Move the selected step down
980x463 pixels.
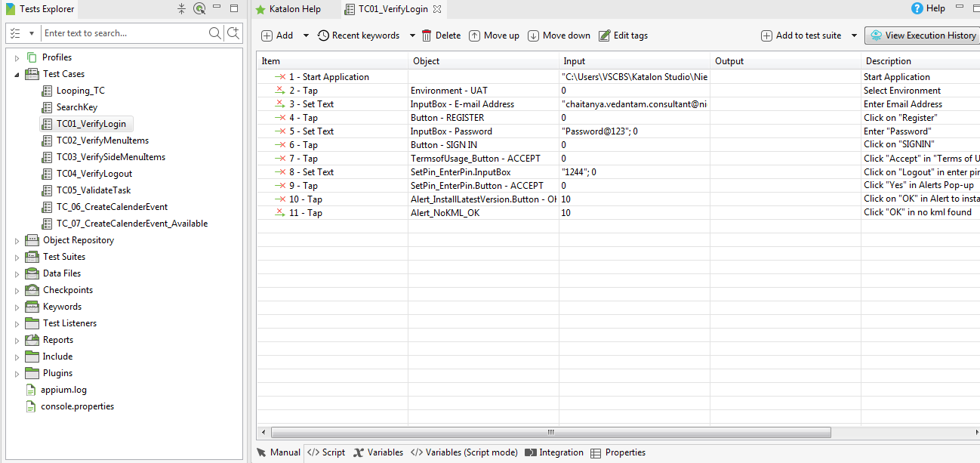click(559, 35)
